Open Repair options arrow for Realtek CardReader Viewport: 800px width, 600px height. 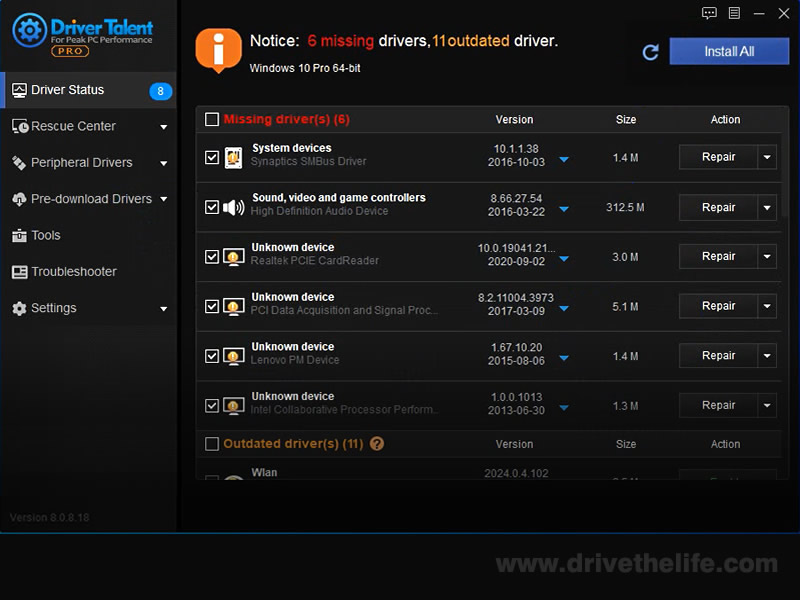[767, 257]
